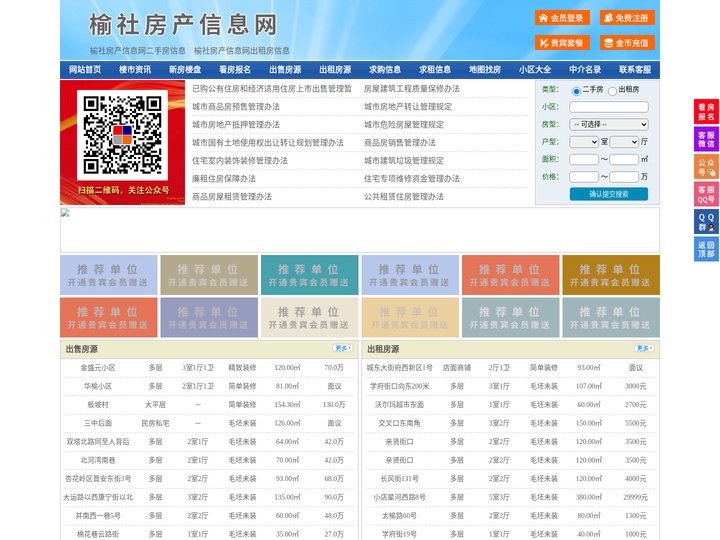
Task: Click the teal 推荐单位 promo tile
Action: tap(309, 275)
